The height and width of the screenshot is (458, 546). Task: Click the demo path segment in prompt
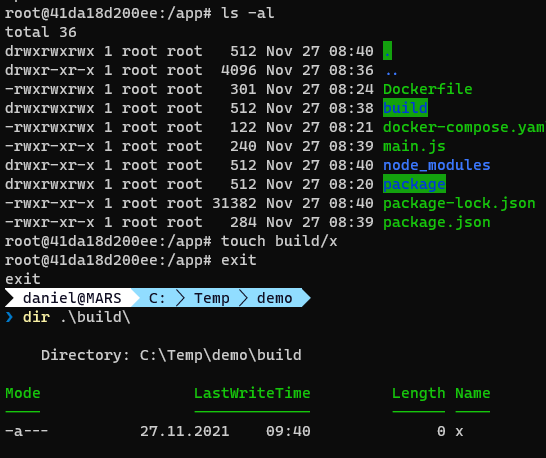[x=274, y=298]
